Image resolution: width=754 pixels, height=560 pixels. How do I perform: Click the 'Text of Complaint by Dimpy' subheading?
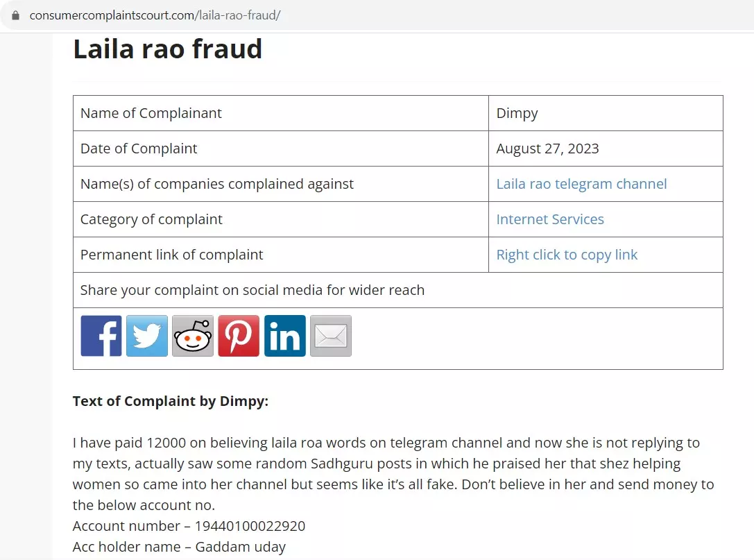(170, 401)
